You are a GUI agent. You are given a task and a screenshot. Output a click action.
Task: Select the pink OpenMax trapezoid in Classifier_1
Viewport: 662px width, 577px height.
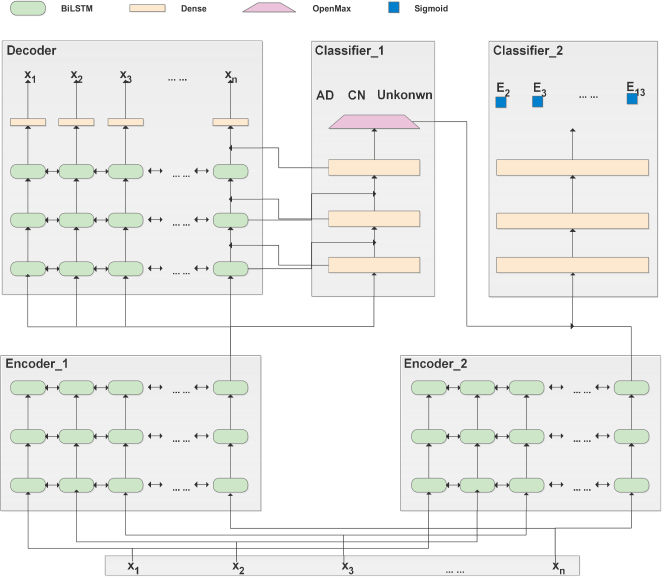click(x=374, y=122)
